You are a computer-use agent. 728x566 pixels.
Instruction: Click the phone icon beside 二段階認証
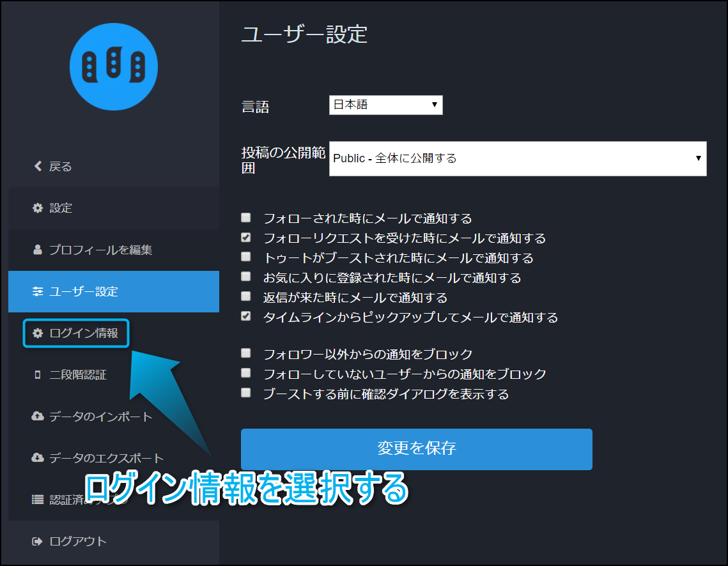pyautogui.click(x=38, y=375)
